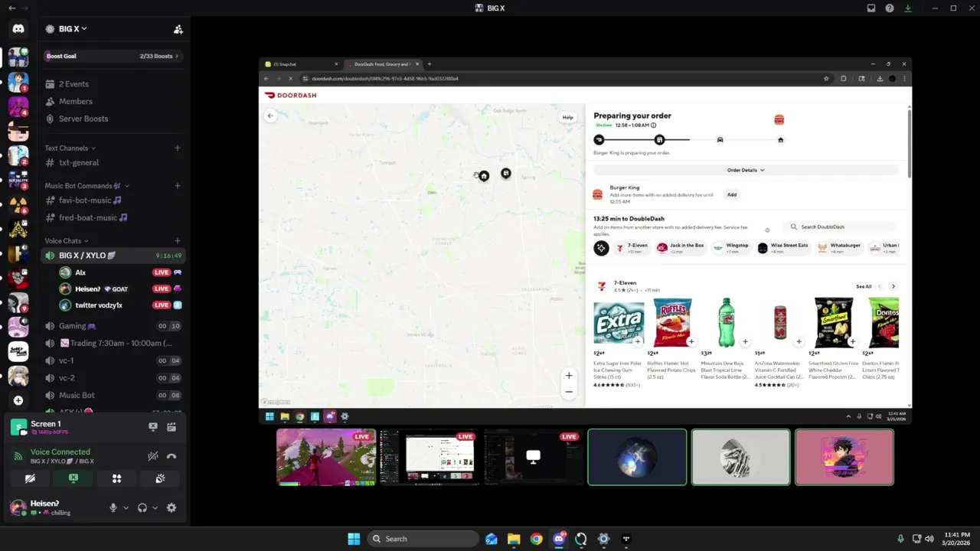
Task: Open stream clips icon next to Screen 1
Action: [171, 427]
